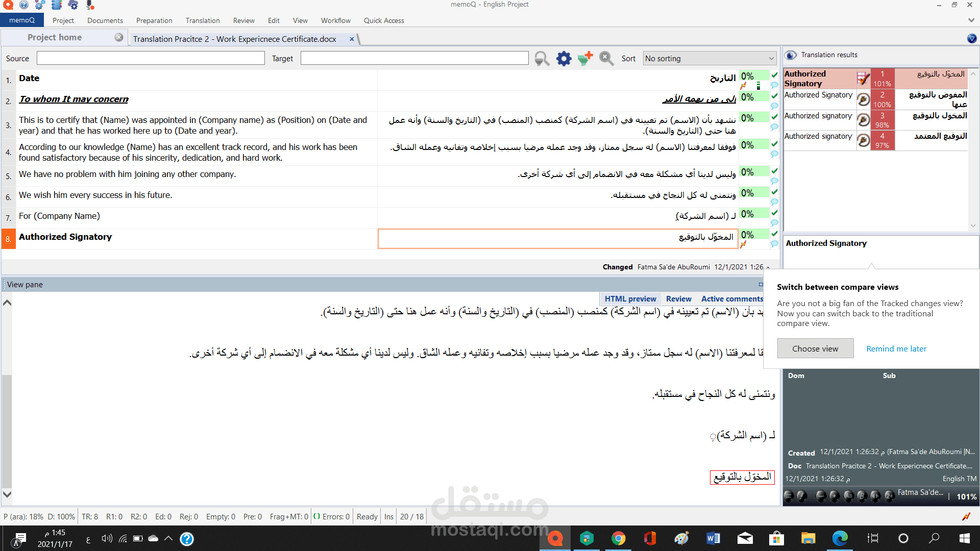Viewport: 980px width, 551px height.
Task: Open comment bubble for row 5
Action: pyautogui.click(x=774, y=181)
